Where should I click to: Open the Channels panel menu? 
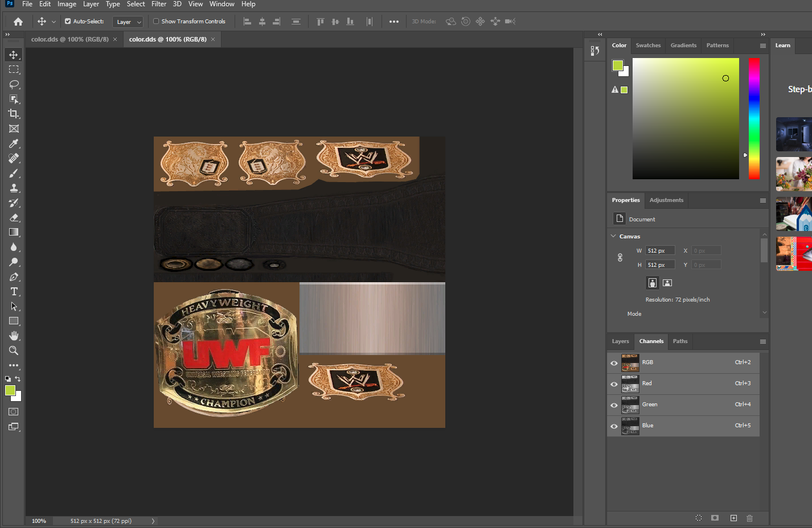click(762, 341)
